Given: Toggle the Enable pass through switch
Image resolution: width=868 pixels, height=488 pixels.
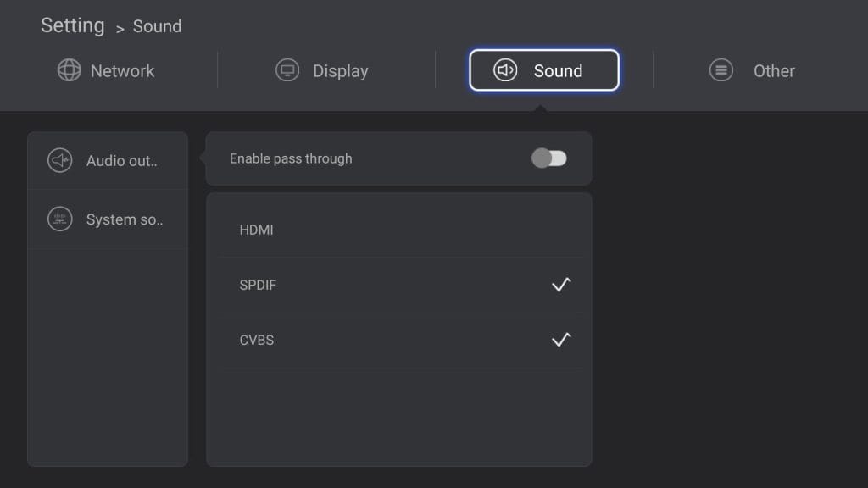Looking at the screenshot, I should [x=549, y=158].
